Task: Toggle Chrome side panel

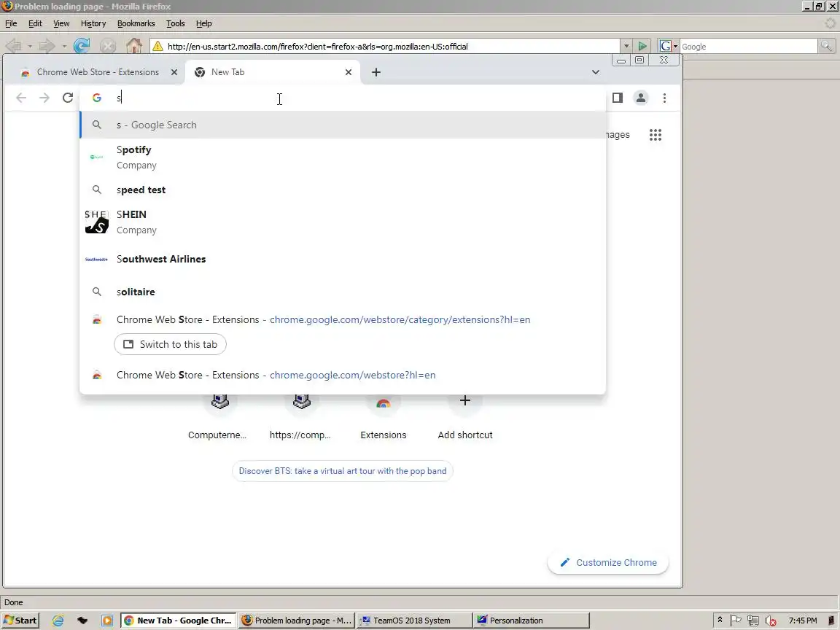Action: 617,98
